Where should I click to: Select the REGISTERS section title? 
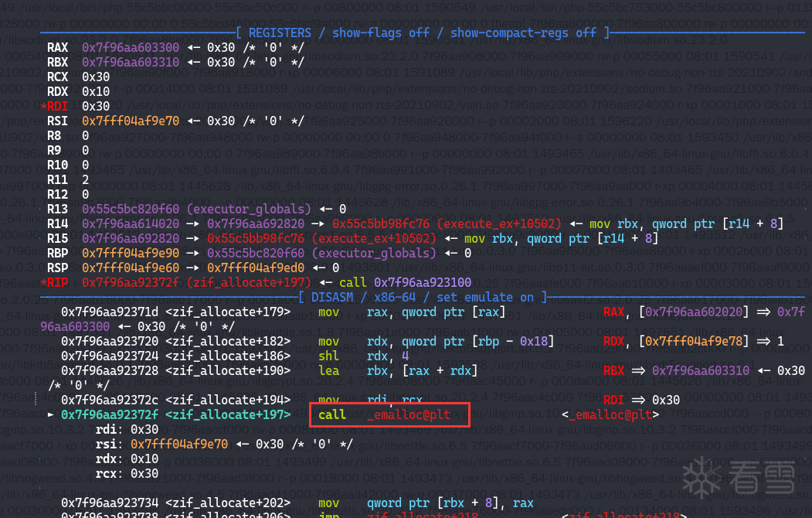(281, 32)
